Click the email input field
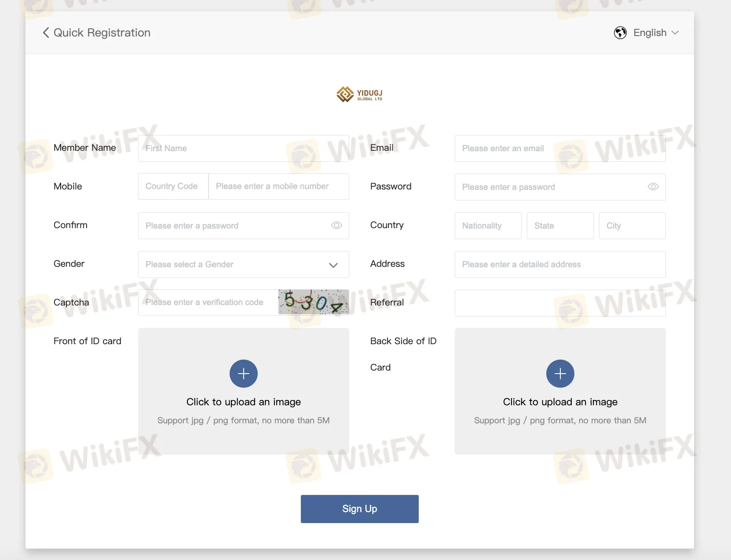This screenshot has height=560, width=731. [x=560, y=148]
